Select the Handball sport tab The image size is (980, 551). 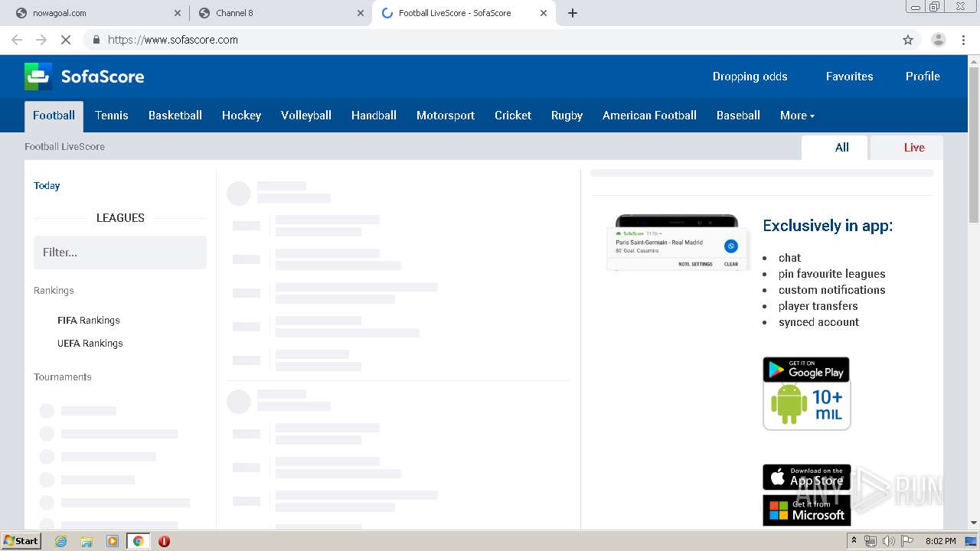coord(374,116)
